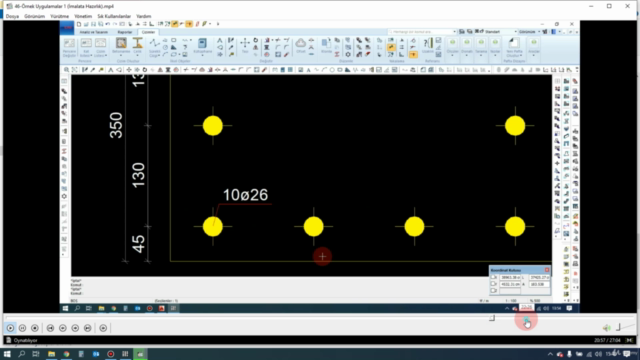This screenshot has height=360, width=640.
Task: Expand the Tarama hatch dropdown
Action: point(481,47)
